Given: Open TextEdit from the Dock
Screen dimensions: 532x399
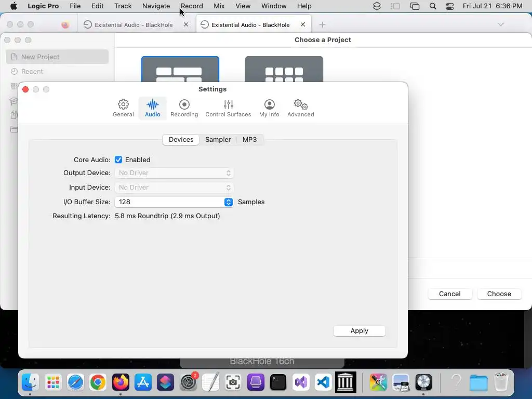Looking at the screenshot, I should pyautogui.click(x=211, y=382).
